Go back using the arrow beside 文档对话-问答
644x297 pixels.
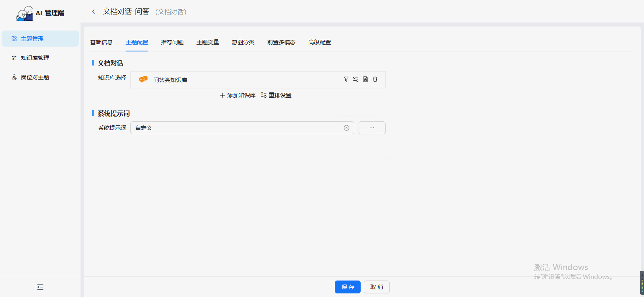[93, 12]
